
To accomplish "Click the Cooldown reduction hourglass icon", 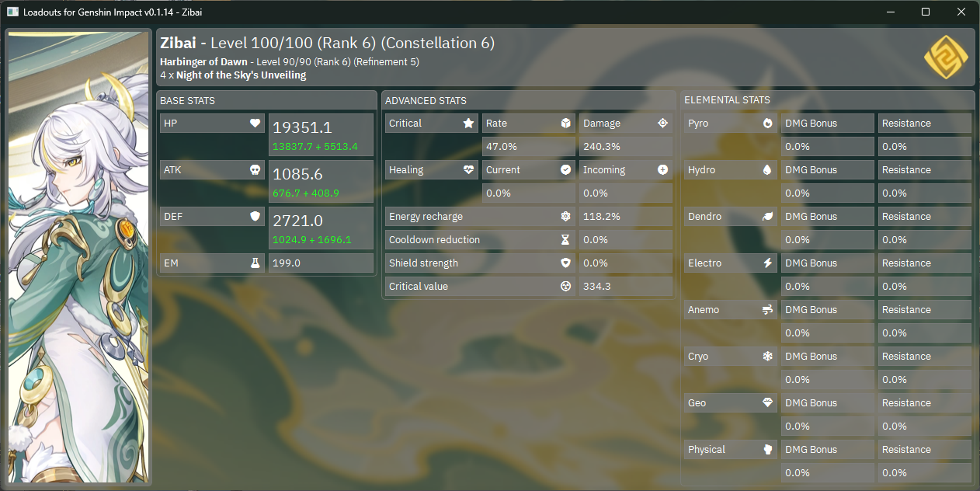I will pos(565,240).
